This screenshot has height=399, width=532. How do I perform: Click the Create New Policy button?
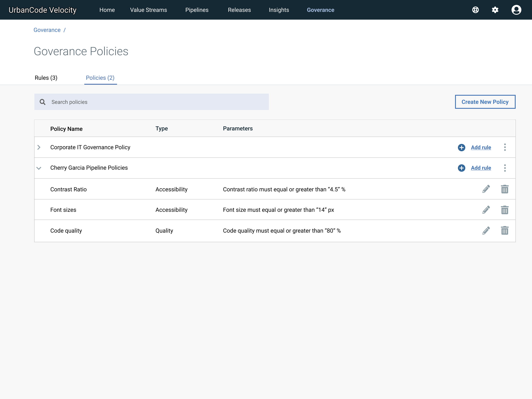tap(485, 102)
